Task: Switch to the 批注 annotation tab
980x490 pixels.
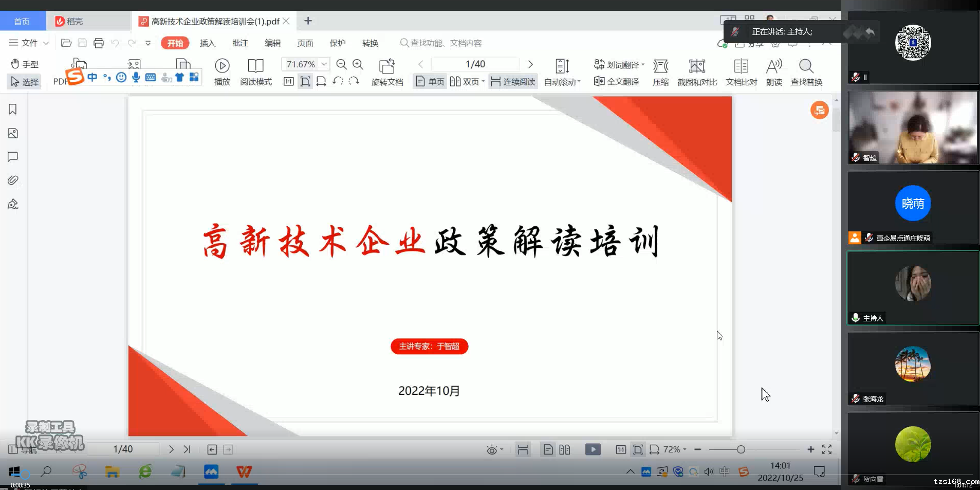Action: (x=240, y=43)
